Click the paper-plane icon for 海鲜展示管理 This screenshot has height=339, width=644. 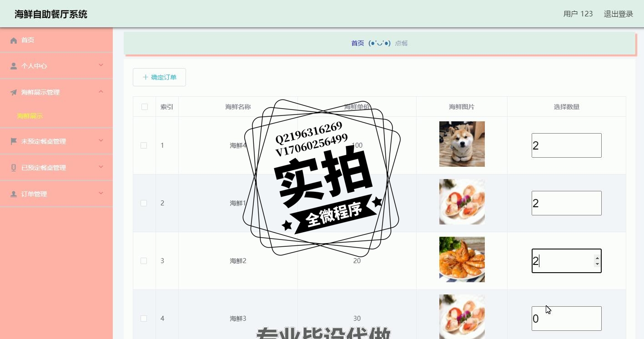pos(14,92)
